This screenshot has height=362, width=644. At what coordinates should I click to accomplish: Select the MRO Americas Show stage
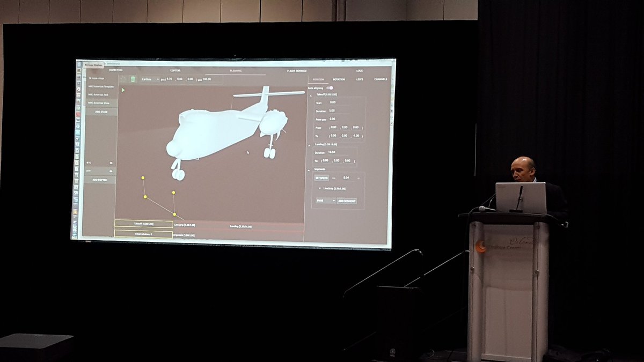[x=101, y=103]
